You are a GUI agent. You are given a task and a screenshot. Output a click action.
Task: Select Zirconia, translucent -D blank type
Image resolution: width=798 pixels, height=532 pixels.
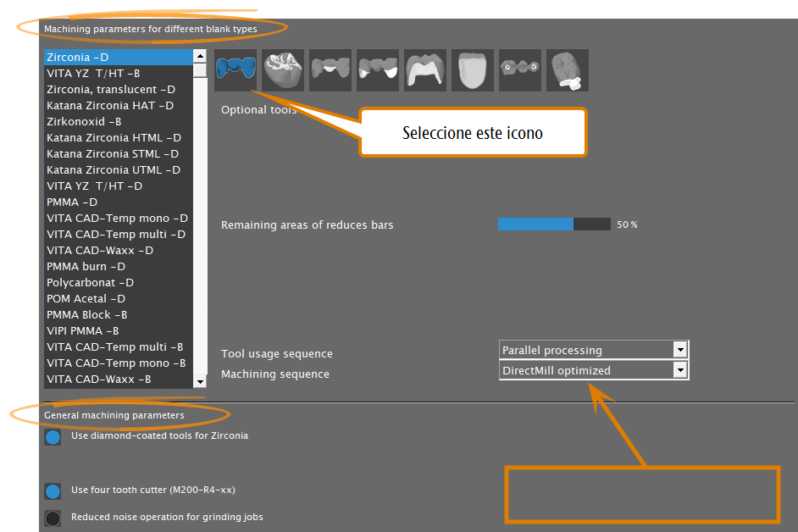pyautogui.click(x=119, y=90)
